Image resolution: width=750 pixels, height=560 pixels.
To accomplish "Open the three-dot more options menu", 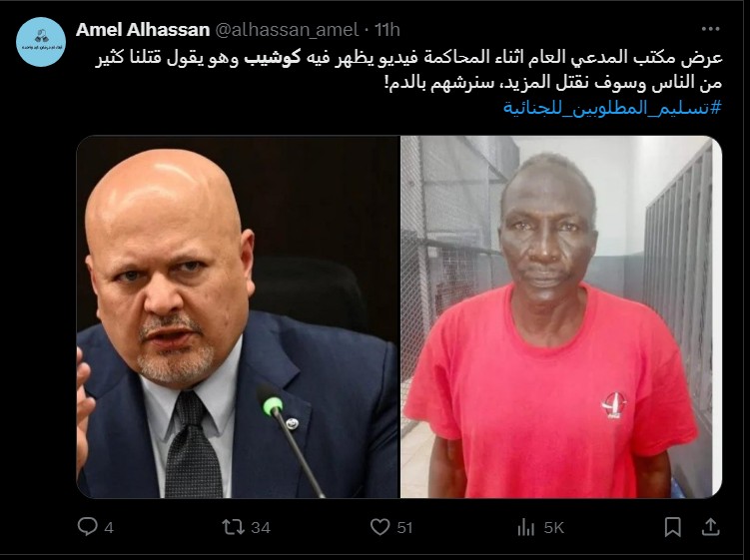I will coord(710,29).
